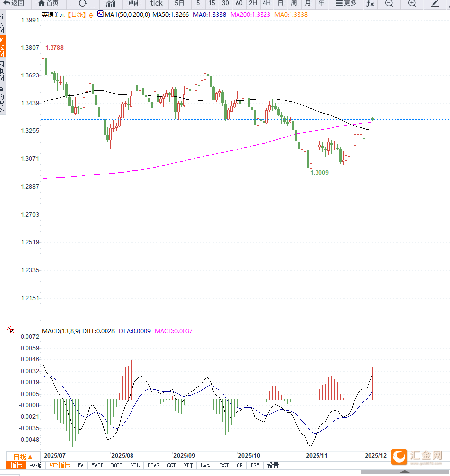Screen dimensions: 450x476
Task: Select the 周 weekly timeframe
Action: [x=294, y=3]
